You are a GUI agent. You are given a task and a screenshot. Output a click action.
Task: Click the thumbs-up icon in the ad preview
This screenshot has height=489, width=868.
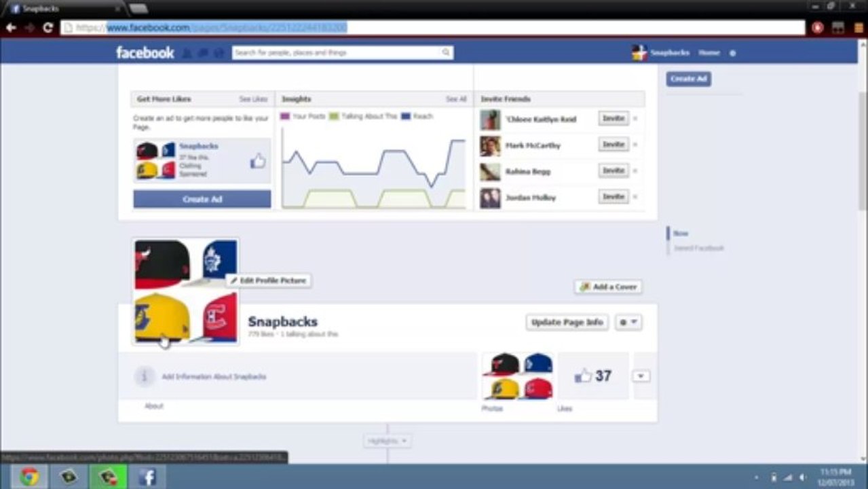[258, 161]
